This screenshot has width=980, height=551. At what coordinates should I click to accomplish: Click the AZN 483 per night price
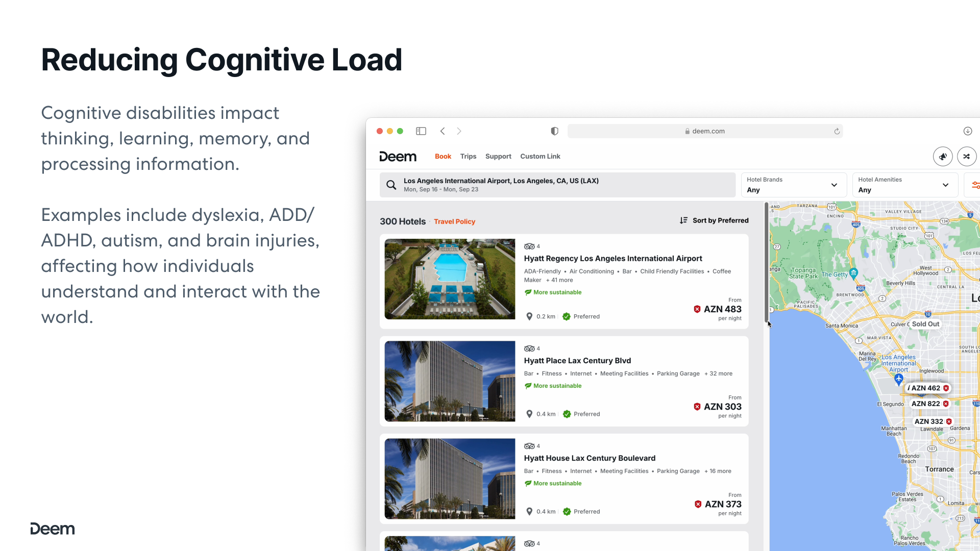(x=722, y=309)
